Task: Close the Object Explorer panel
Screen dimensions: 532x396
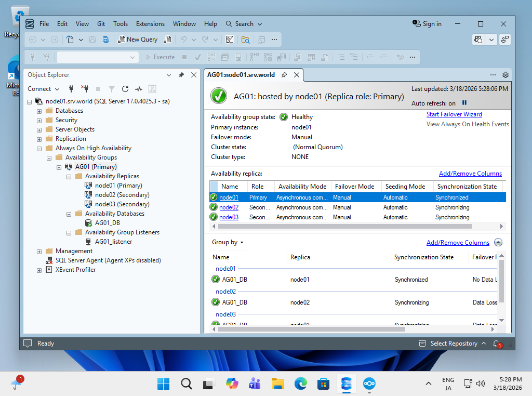Action: 194,75
